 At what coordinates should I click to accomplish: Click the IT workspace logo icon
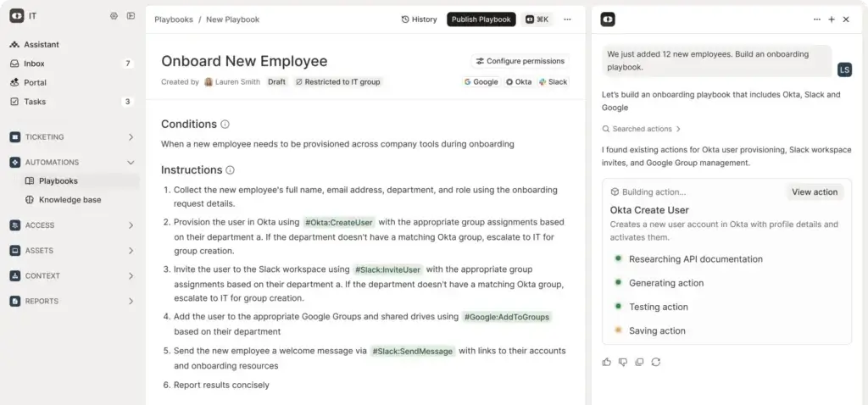click(16, 16)
